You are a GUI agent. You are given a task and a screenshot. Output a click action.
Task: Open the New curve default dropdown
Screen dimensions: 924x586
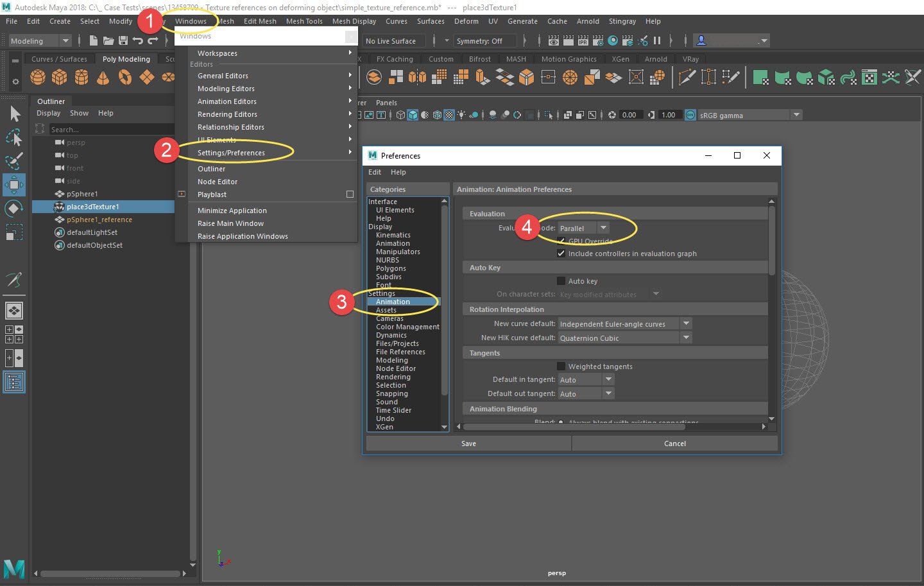[x=625, y=323]
